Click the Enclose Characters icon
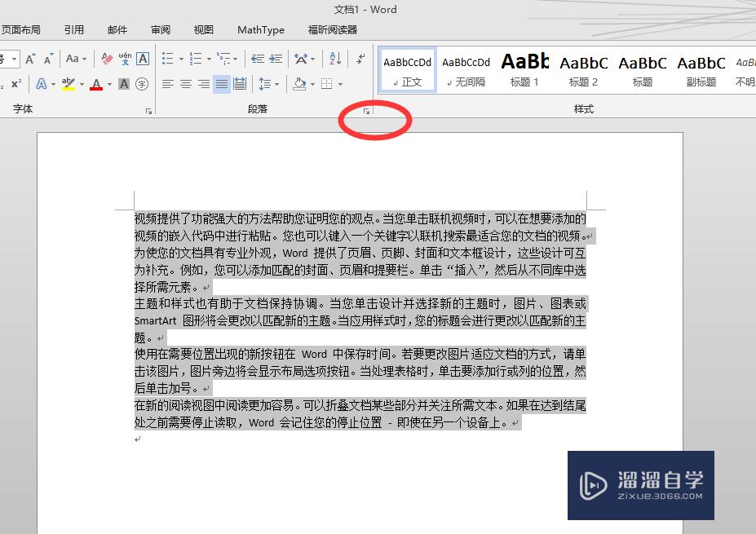Viewport: 756px width, 534px height. [143, 85]
